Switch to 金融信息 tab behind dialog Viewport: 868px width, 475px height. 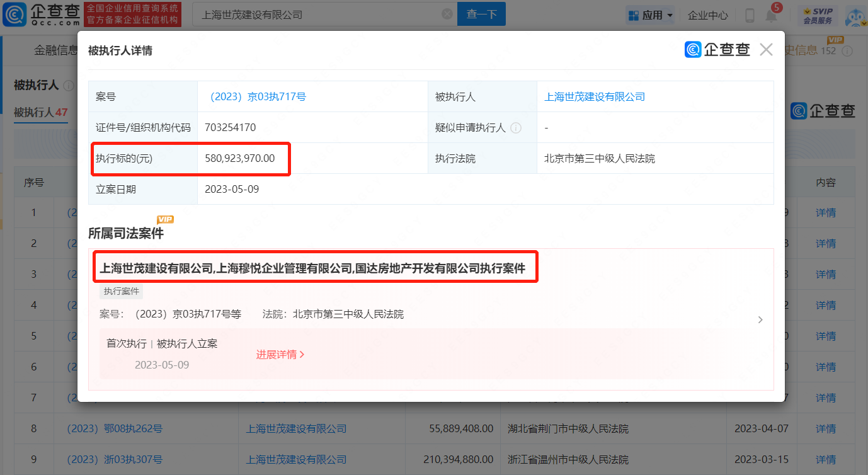pyautogui.click(x=55, y=50)
